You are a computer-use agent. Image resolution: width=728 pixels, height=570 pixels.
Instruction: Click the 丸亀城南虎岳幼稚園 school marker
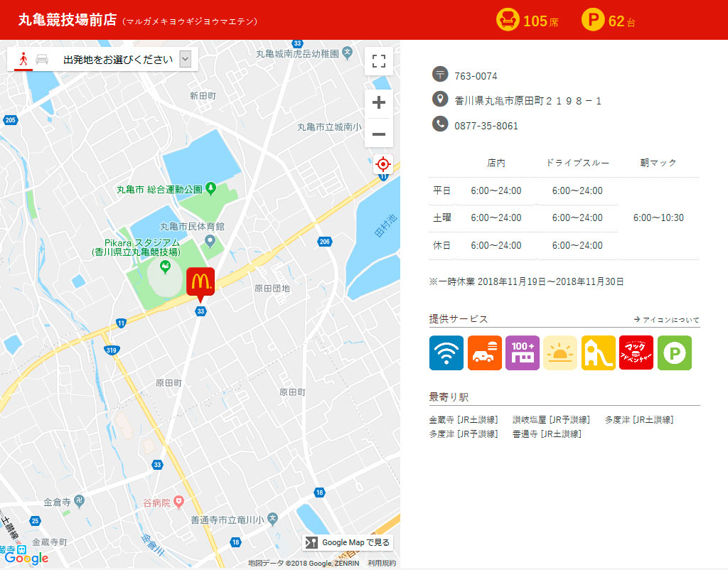[347, 53]
